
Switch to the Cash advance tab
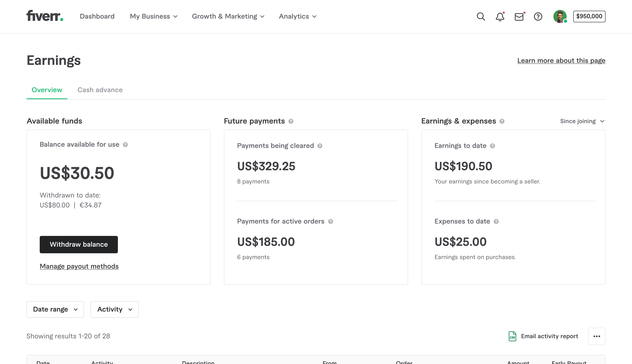coord(100,90)
